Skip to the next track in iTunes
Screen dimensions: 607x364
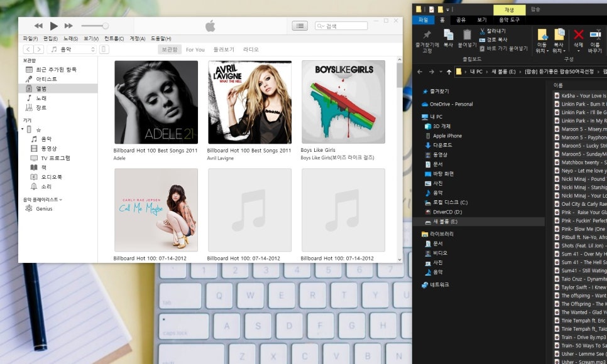(x=68, y=26)
